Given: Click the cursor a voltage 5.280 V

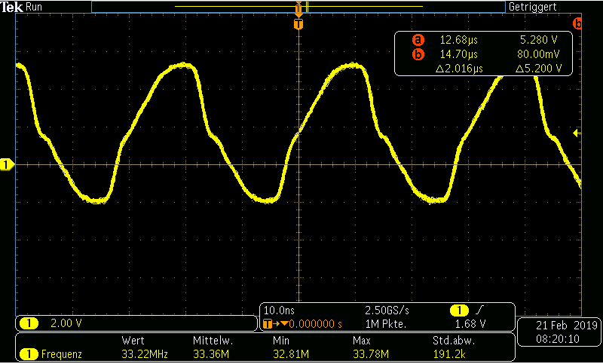Looking at the screenshot, I should [x=538, y=40].
